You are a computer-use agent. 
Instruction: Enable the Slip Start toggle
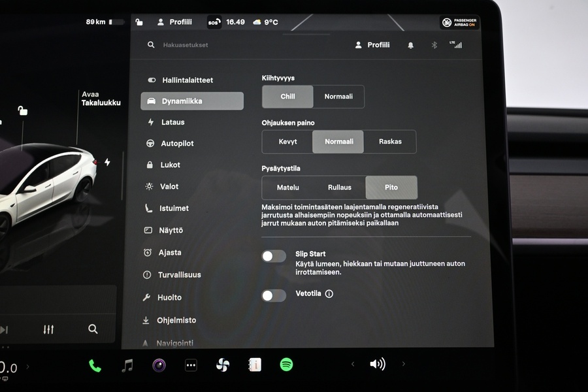[x=274, y=255]
